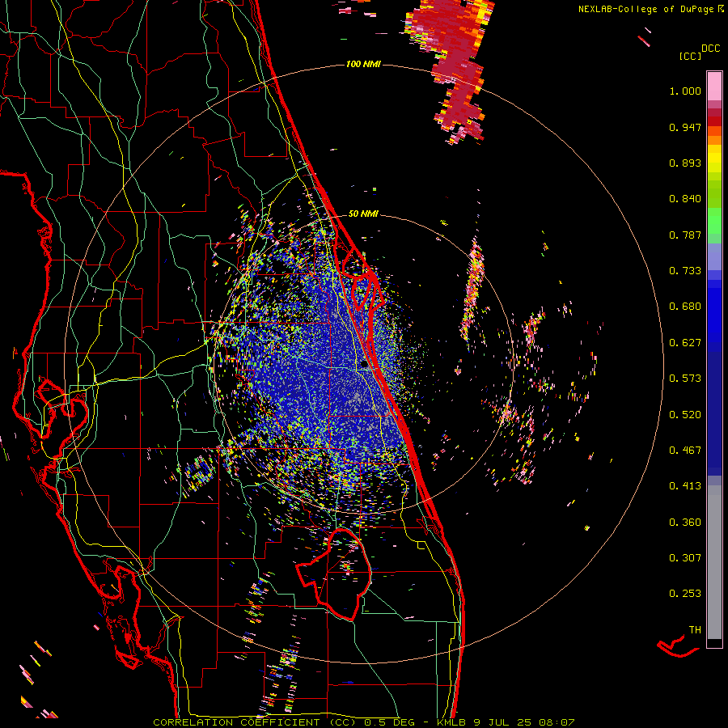
Task: Click the 1.000 color scale value
Action: tap(685, 91)
